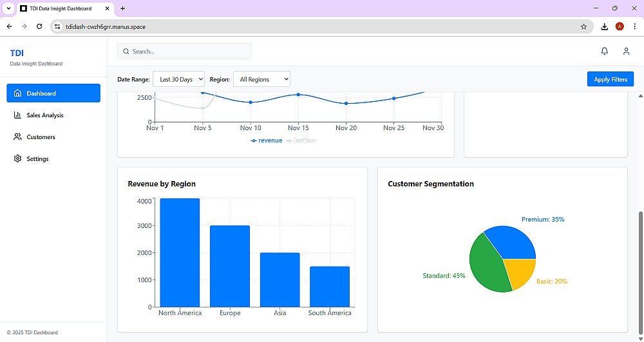
Task: Click the TDI logo link
Action: coord(17,53)
